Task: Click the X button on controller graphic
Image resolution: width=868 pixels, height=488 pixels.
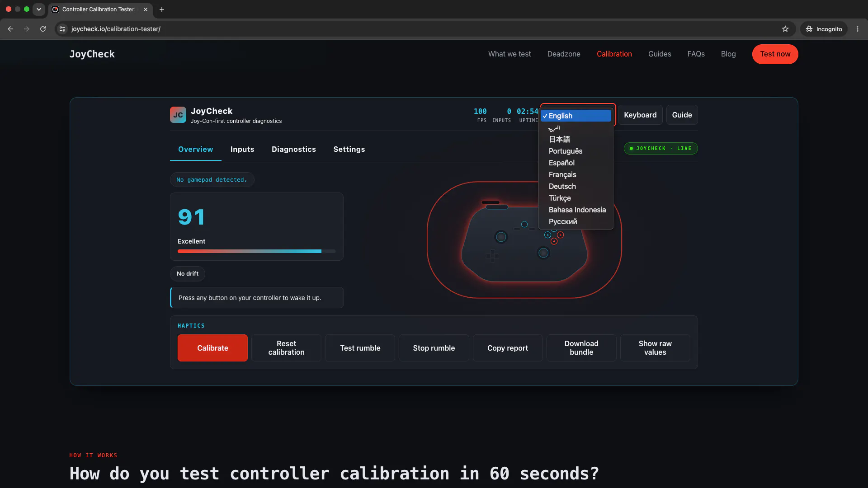Action: click(547, 235)
